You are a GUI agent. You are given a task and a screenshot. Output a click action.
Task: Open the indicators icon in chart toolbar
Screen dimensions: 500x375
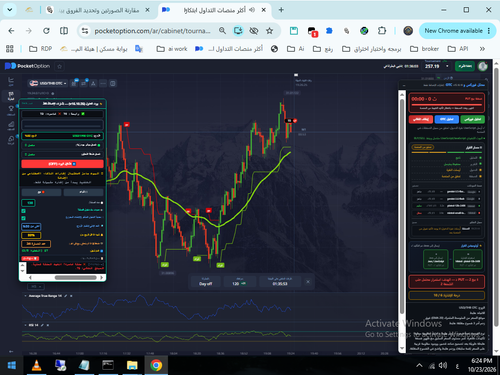tap(84, 83)
